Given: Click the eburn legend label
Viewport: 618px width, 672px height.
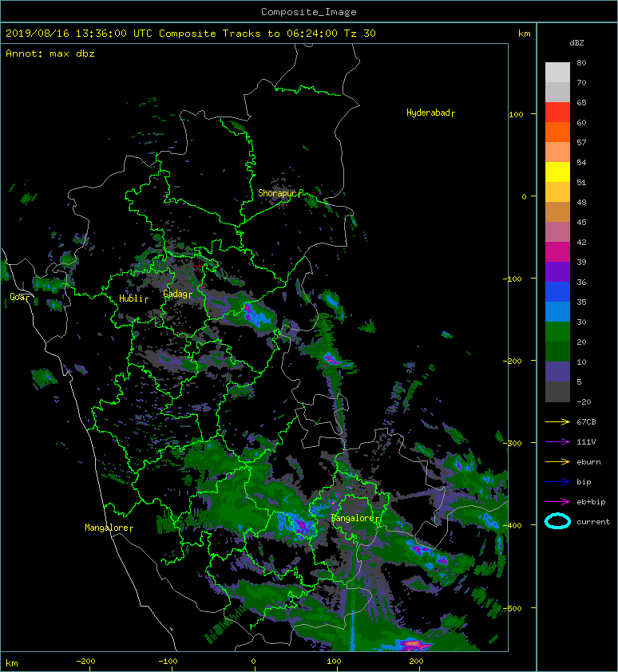Looking at the screenshot, I should coord(588,462).
